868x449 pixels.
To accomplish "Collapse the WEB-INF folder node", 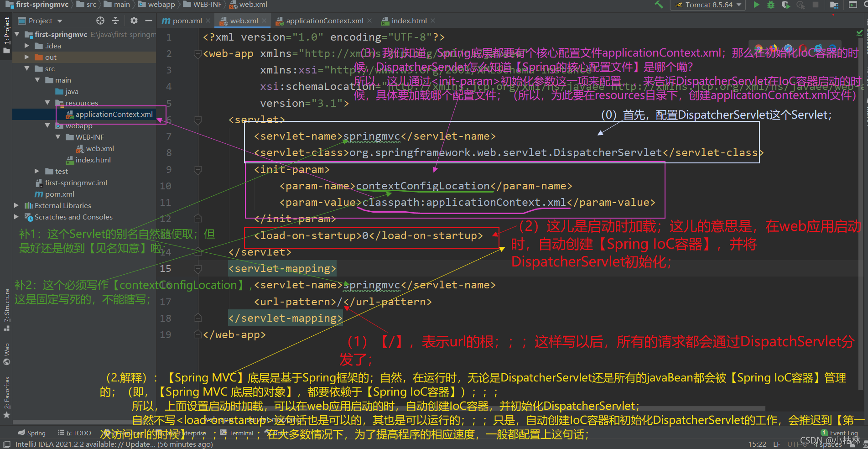I will coord(58,137).
